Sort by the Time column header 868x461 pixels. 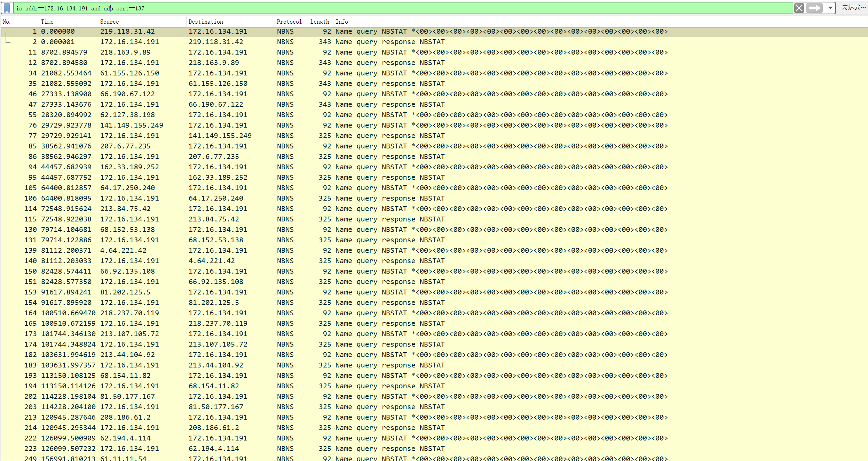[x=47, y=22]
